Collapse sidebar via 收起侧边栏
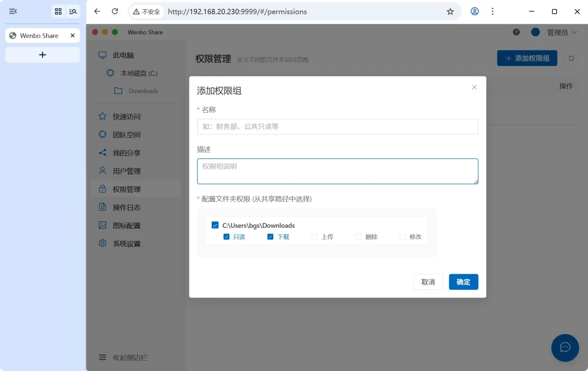Viewport: 588px width, 371px height. pyautogui.click(x=123, y=357)
